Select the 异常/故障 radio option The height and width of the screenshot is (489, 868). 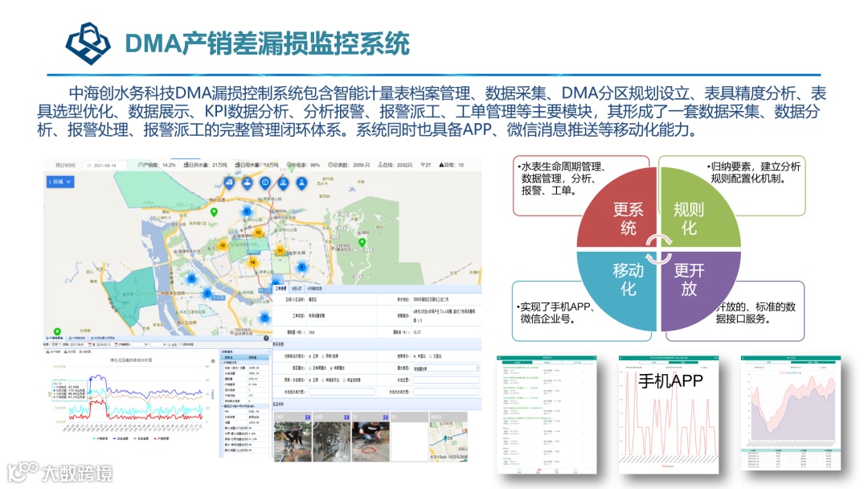coord(323,356)
